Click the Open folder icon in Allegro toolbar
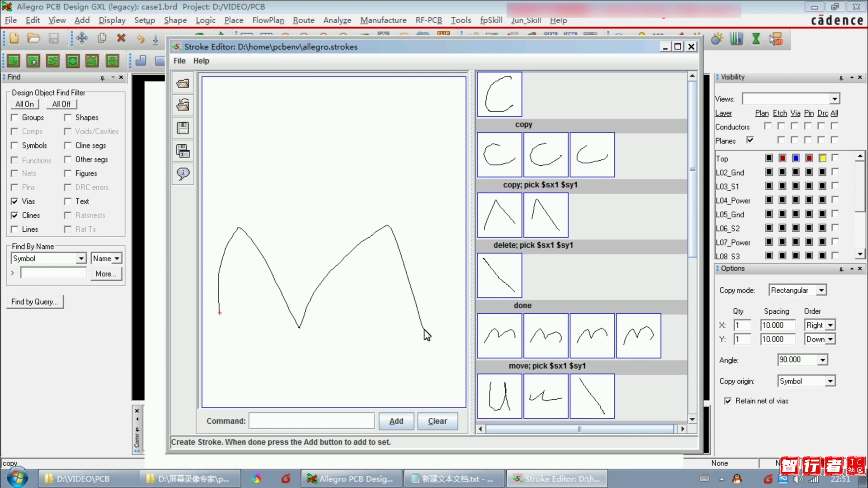This screenshot has height=488, width=868. (x=33, y=38)
